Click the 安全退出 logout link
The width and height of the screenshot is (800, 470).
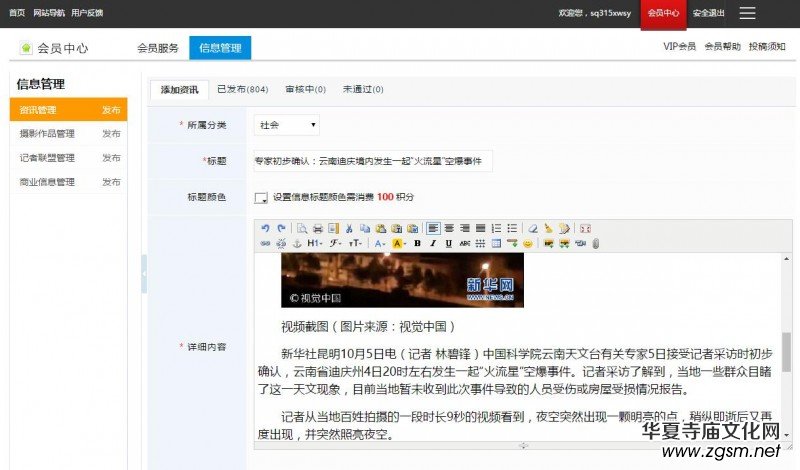pos(709,13)
